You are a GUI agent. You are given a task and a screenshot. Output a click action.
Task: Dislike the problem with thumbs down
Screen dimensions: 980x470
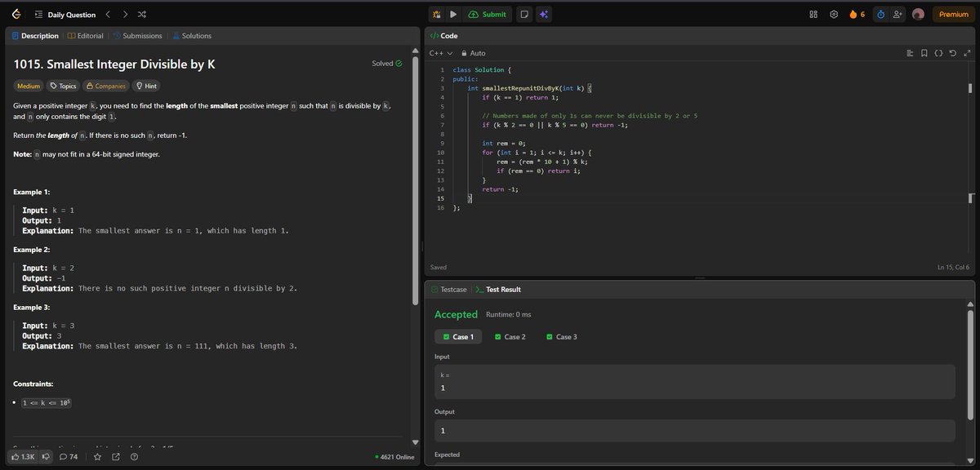coord(44,457)
